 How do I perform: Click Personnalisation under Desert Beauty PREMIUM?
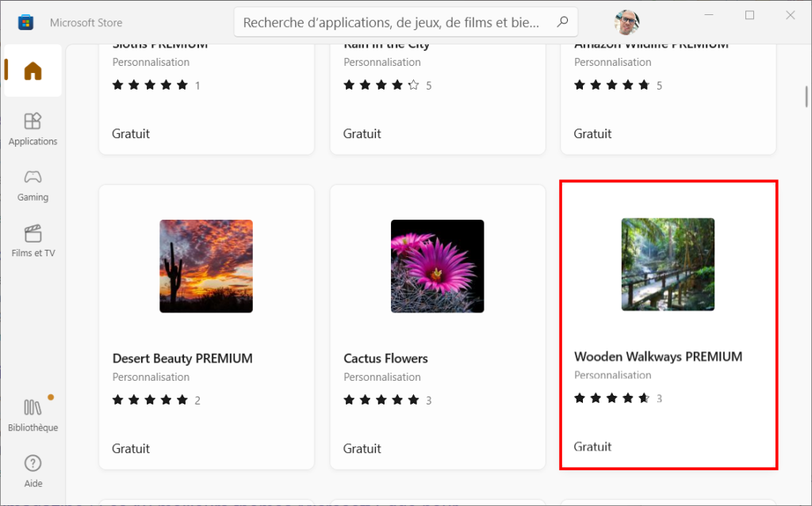(x=151, y=377)
